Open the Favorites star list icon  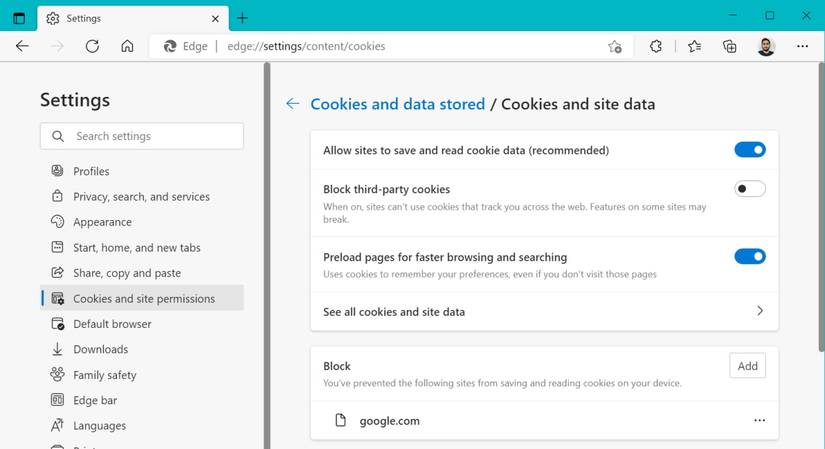pos(695,46)
